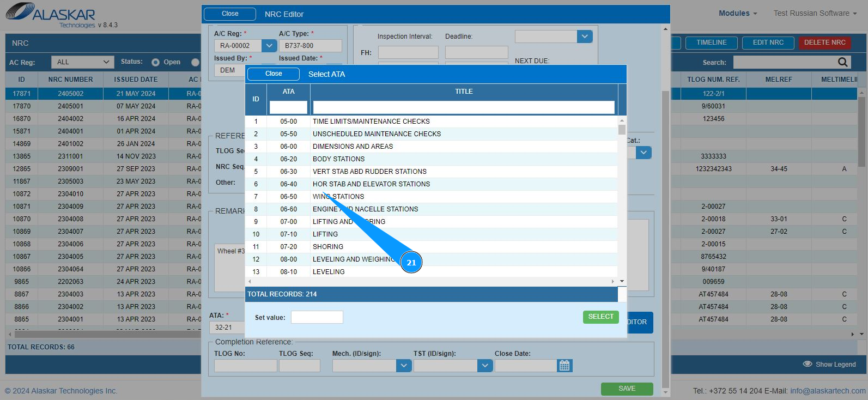Click the right arrow of the ATA list horizontal scrollbar
Viewport: 868px width, 400px height.
[613, 282]
